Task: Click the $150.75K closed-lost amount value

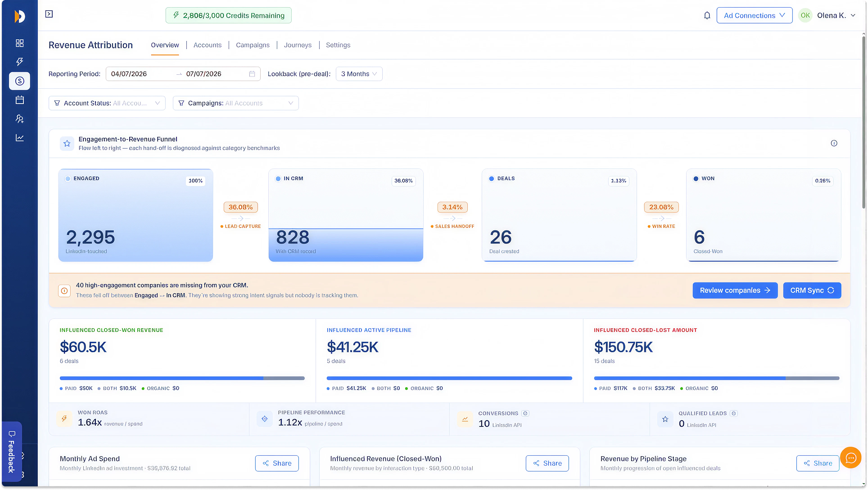Action: pyautogui.click(x=624, y=347)
